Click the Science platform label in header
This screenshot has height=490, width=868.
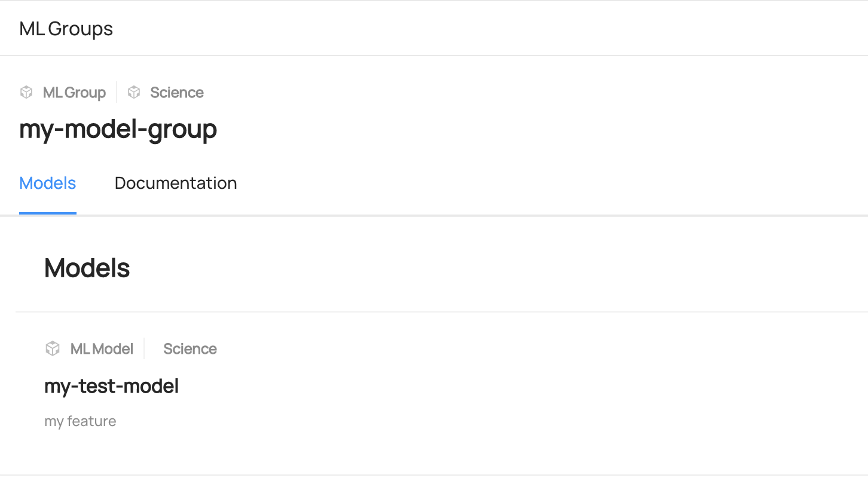tap(177, 93)
